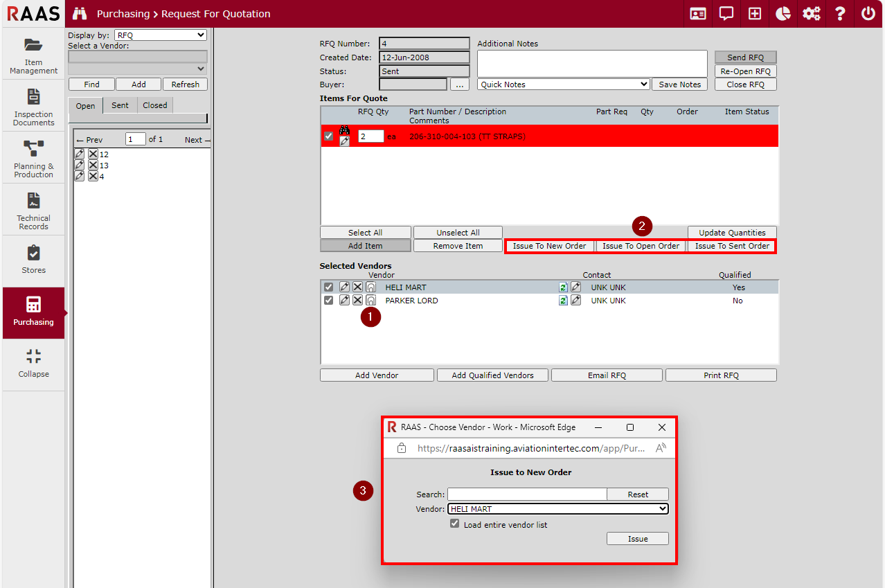
Task: Expand the Quick Notes dropdown
Action: (563, 84)
